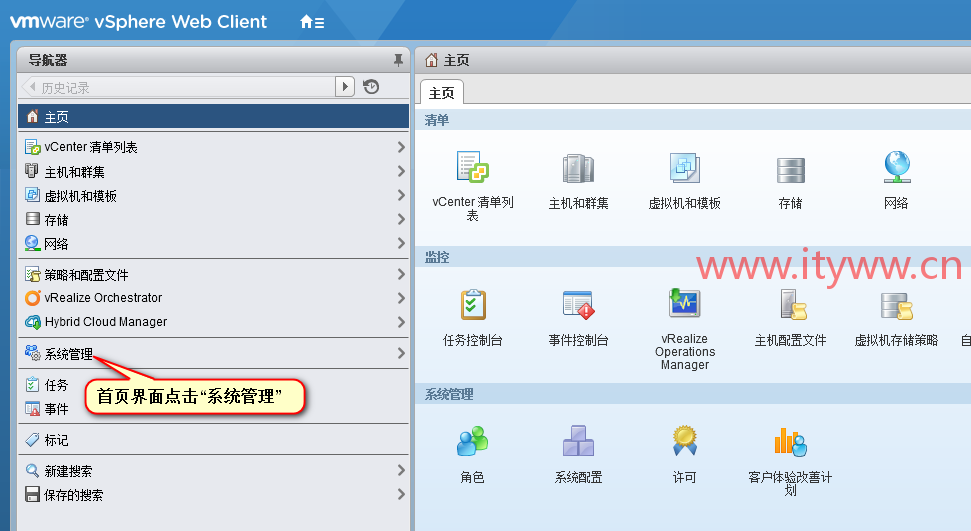Expand the 新建搜索 row chevron
Viewport: 971px width, 531px height.
pos(401,471)
